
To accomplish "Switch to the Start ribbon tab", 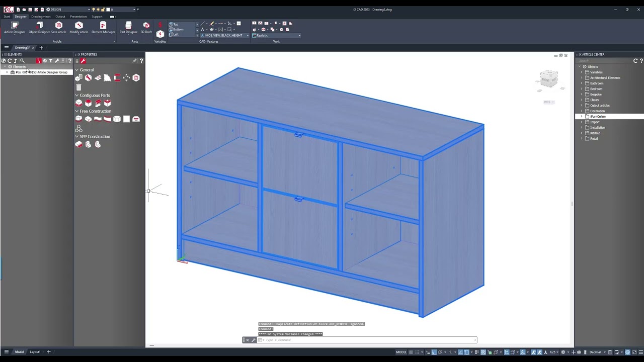I will (7, 17).
